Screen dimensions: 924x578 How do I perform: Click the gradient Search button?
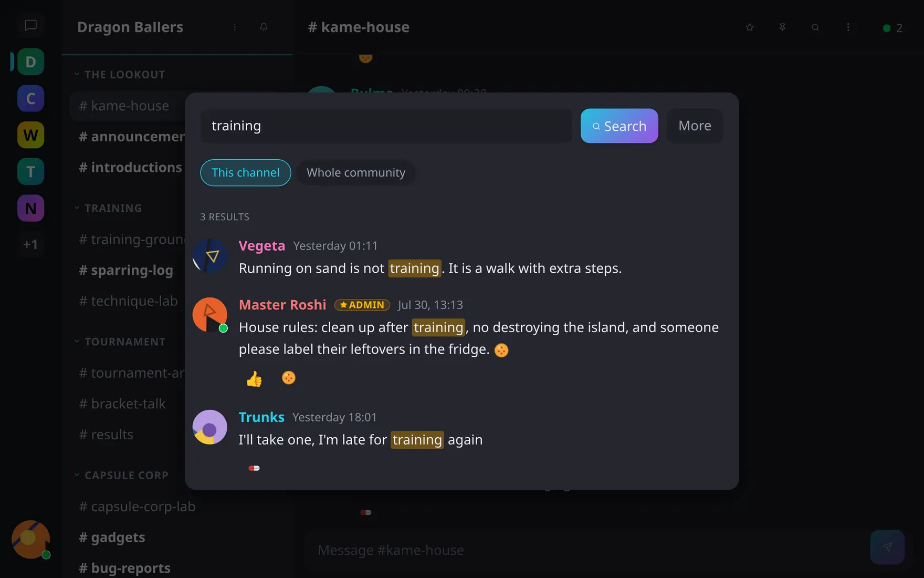point(619,126)
